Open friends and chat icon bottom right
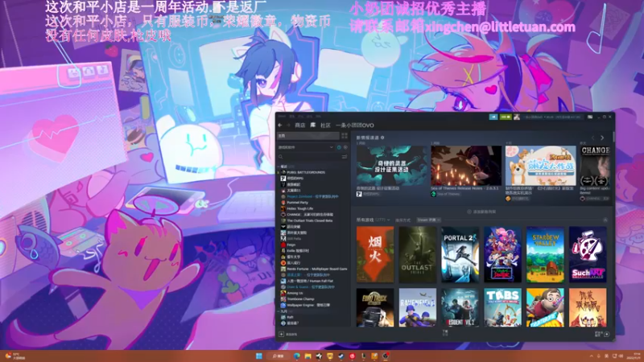644x362 pixels. point(607,334)
